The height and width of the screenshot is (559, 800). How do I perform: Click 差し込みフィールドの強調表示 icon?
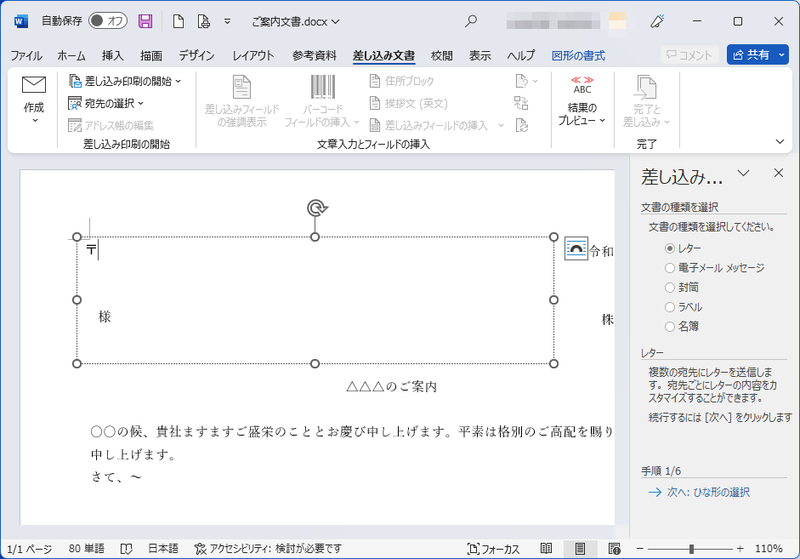tap(242, 87)
